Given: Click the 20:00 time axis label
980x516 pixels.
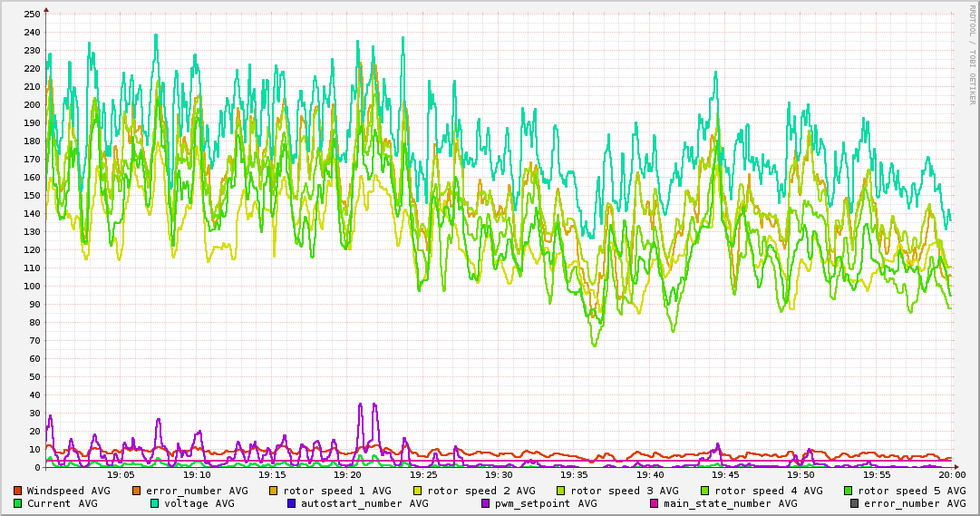Looking at the screenshot, I should (953, 475).
